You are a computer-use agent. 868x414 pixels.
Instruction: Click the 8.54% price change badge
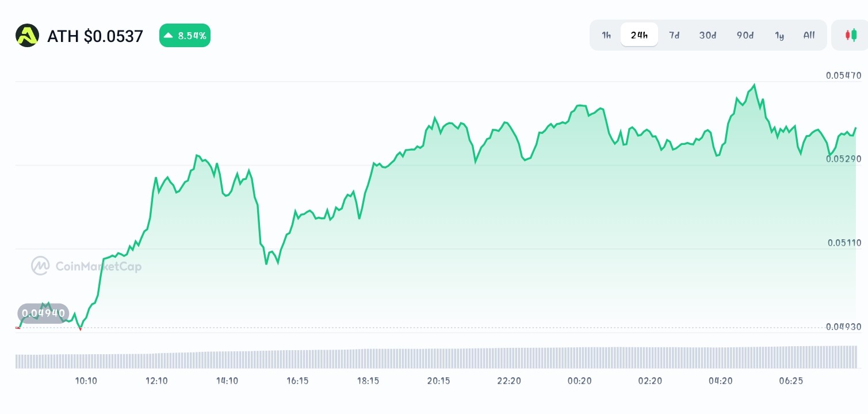coord(185,36)
